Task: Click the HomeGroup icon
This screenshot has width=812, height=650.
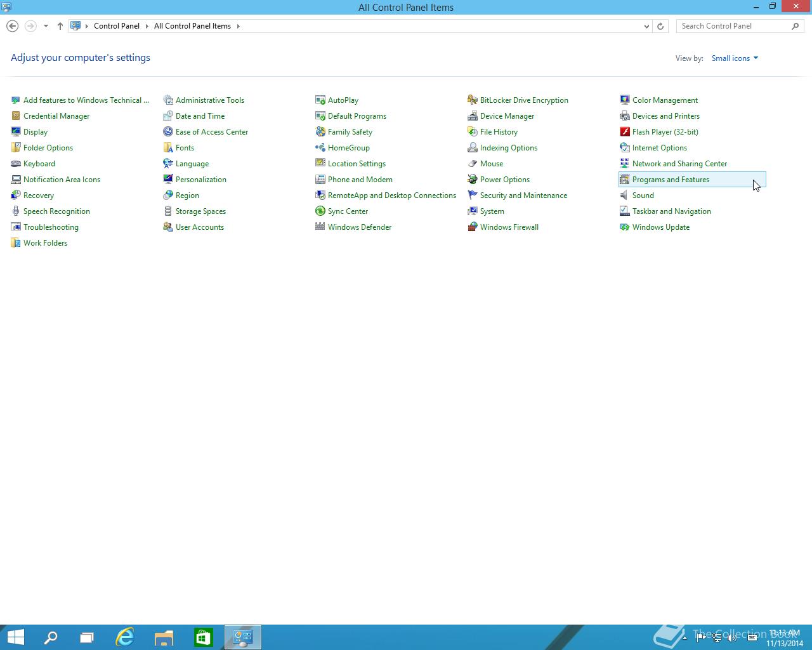Action: coord(320,147)
